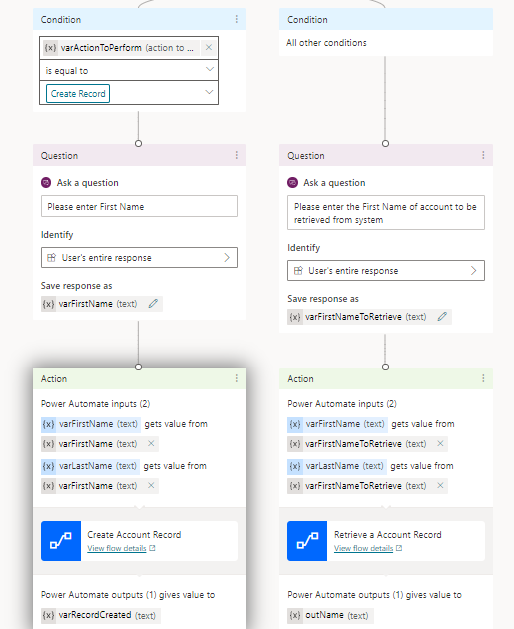
Task: Clear the varFirstNameToRetrieve source for the varFirstName input
Action: pos(440,443)
